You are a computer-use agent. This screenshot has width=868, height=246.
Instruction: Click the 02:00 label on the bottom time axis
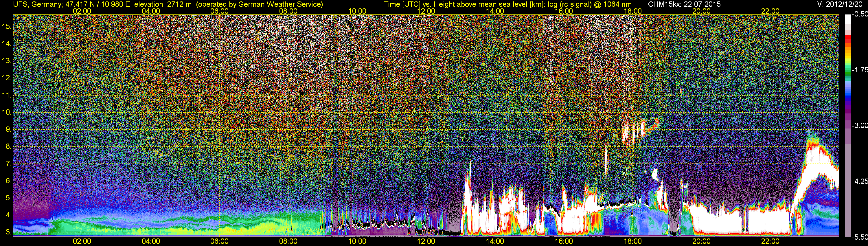click(82, 241)
